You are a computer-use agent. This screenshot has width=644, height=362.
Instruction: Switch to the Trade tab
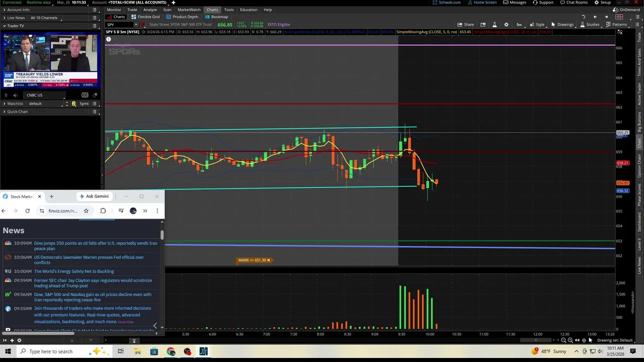pyautogui.click(x=132, y=10)
